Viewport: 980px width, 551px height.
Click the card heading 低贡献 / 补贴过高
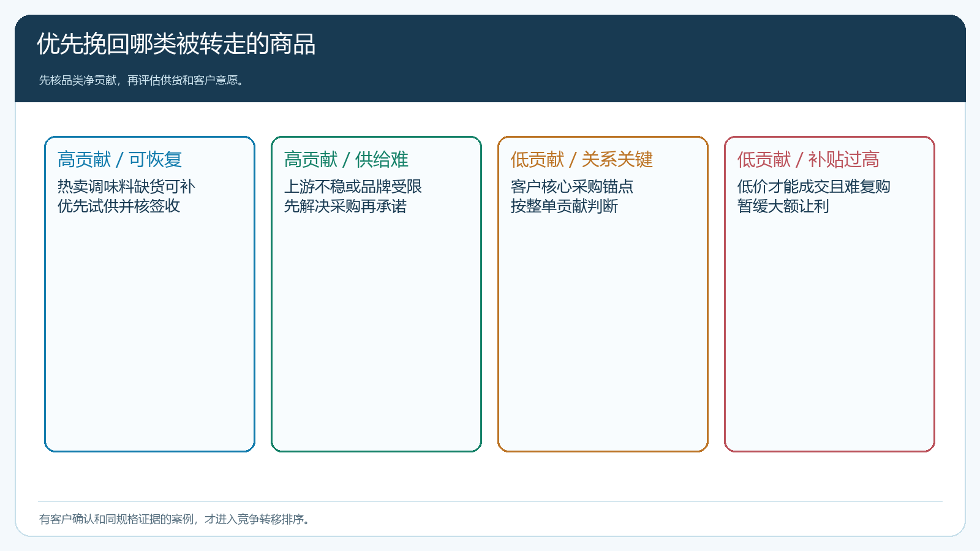[809, 160]
